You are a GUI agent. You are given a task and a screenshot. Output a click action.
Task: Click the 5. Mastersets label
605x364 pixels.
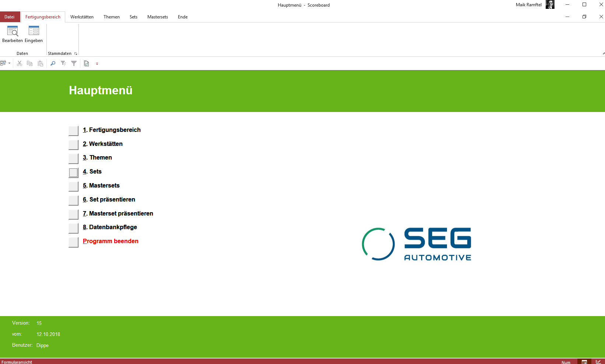click(x=101, y=185)
